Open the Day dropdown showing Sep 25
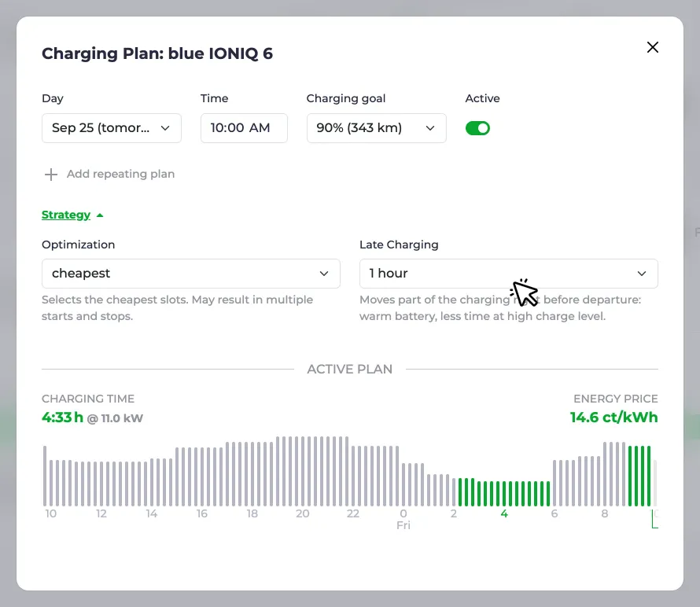This screenshot has height=607, width=700. [x=112, y=128]
